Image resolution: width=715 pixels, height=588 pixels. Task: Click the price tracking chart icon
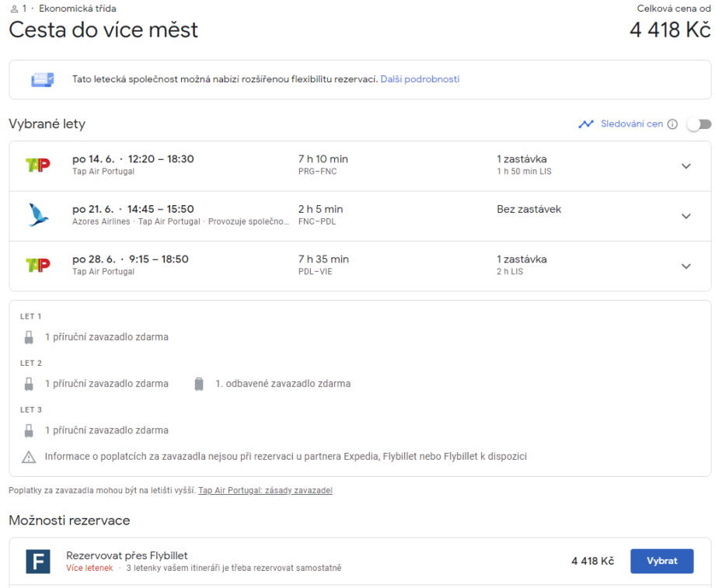586,124
